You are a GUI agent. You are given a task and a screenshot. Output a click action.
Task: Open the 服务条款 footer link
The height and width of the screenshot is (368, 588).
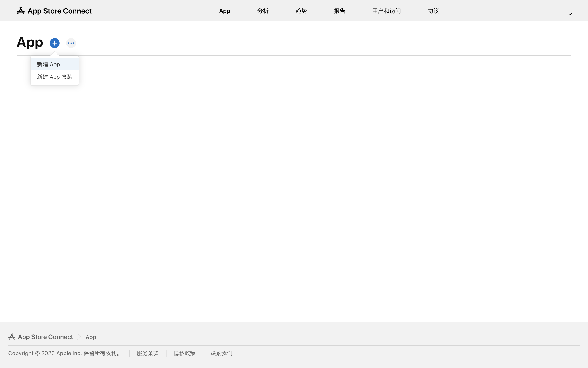[148, 353]
